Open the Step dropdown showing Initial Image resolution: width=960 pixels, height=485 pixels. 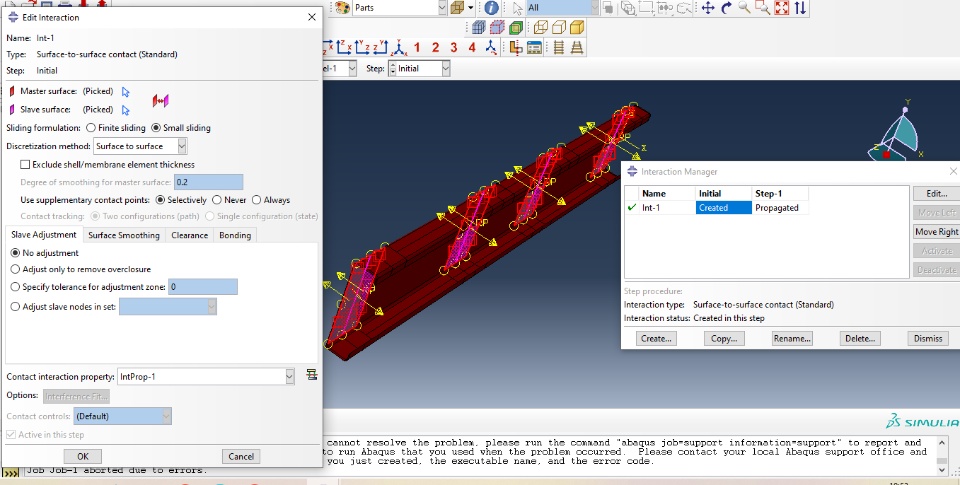445,69
